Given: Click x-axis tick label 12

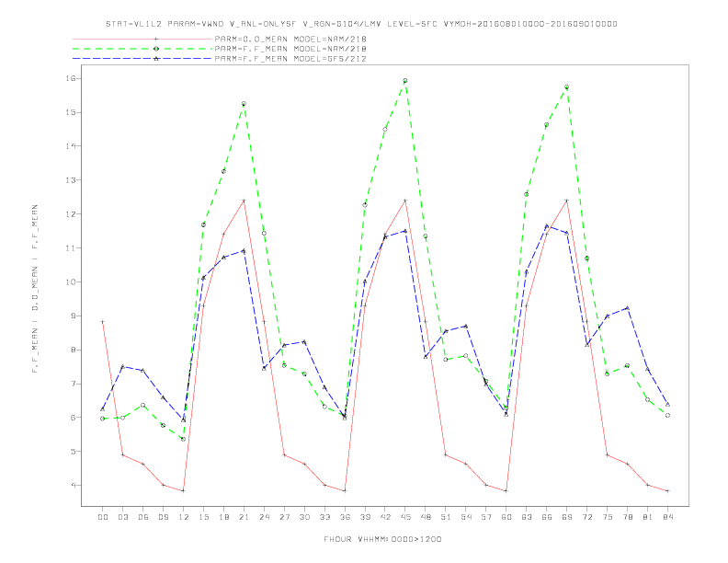Looking at the screenshot, I should [x=184, y=517].
